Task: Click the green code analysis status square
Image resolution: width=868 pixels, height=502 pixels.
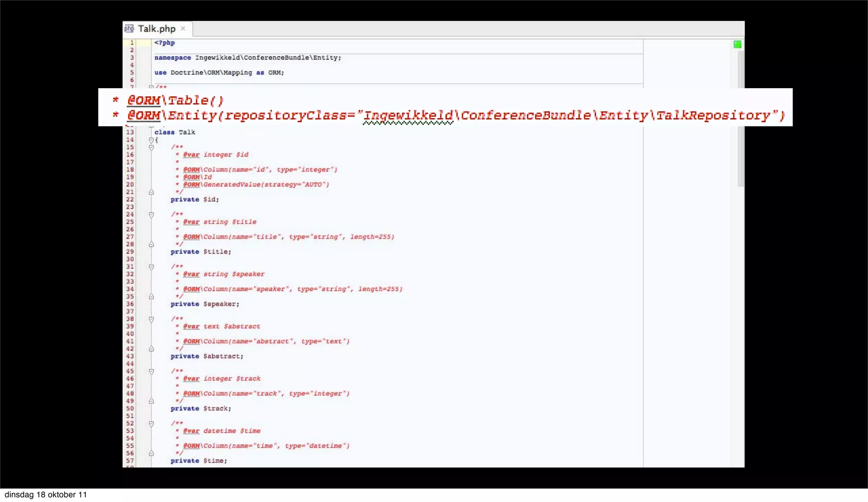Action: [737, 45]
